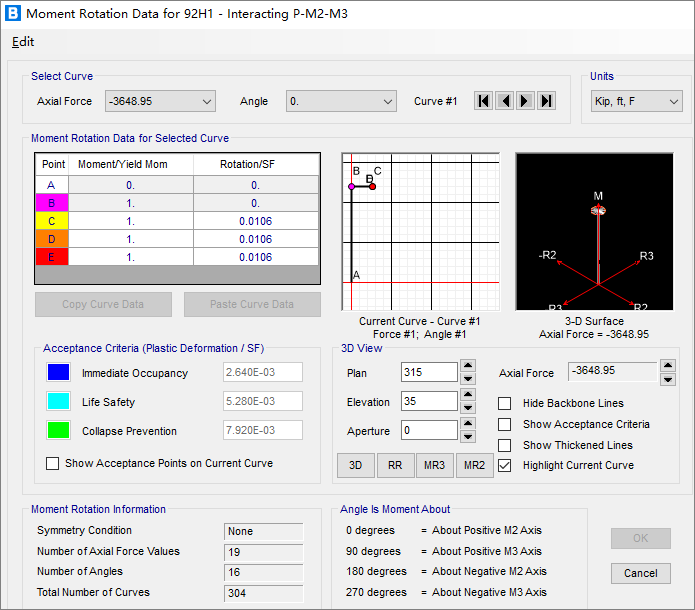Click rotation cell of point E

pos(256,257)
